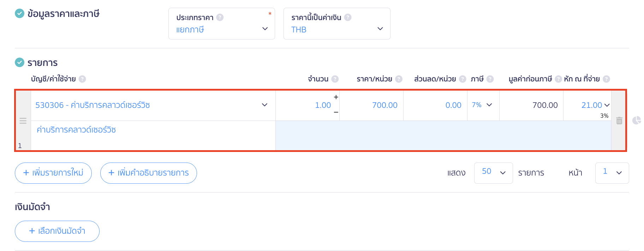The image size is (644, 251).
Task: Open the page number dropdown
Action: (612, 173)
